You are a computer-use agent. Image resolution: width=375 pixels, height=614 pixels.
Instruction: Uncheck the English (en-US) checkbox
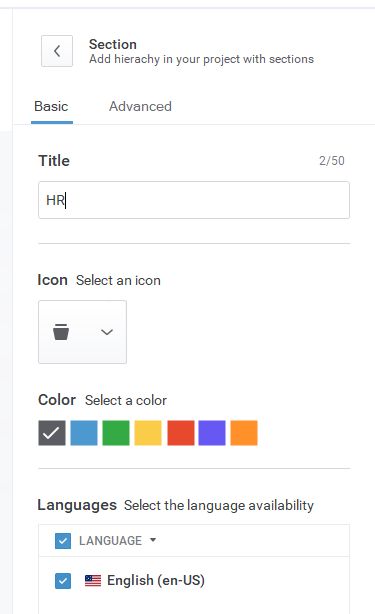tap(63, 581)
